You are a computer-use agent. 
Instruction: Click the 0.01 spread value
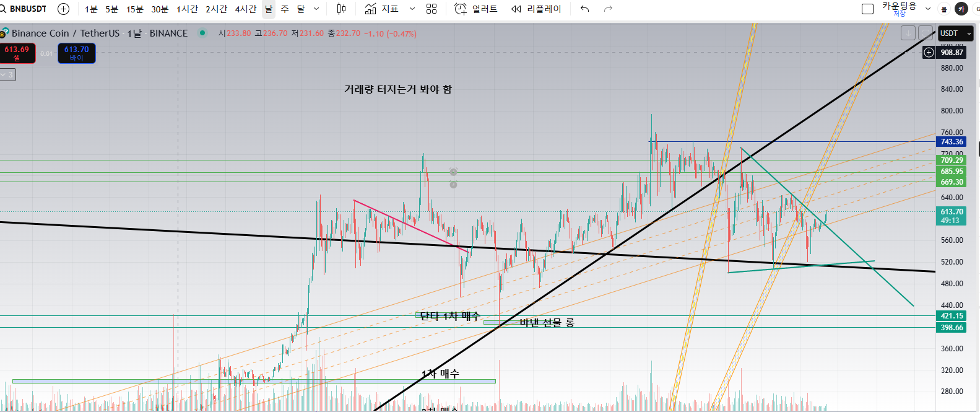pyautogui.click(x=46, y=54)
